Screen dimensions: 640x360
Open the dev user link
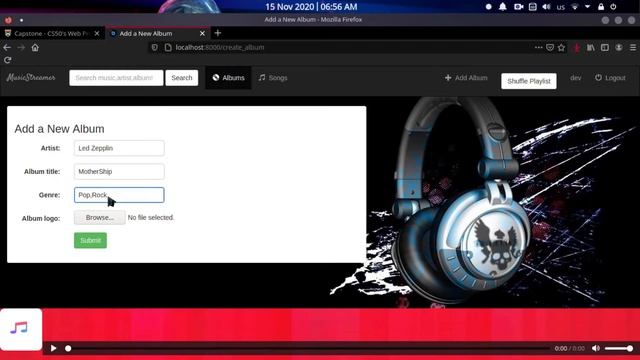click(x=576, y=78)
